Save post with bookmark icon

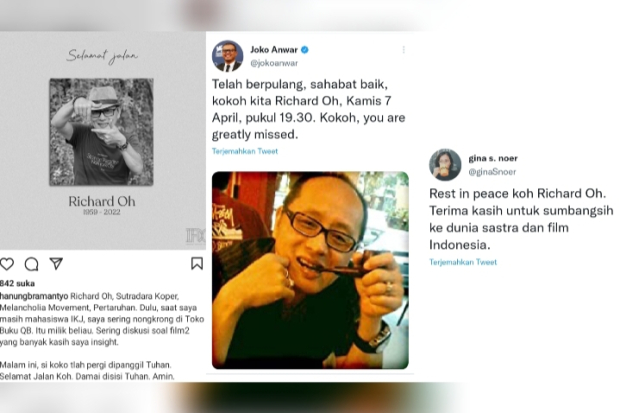(x=197, y=263)
